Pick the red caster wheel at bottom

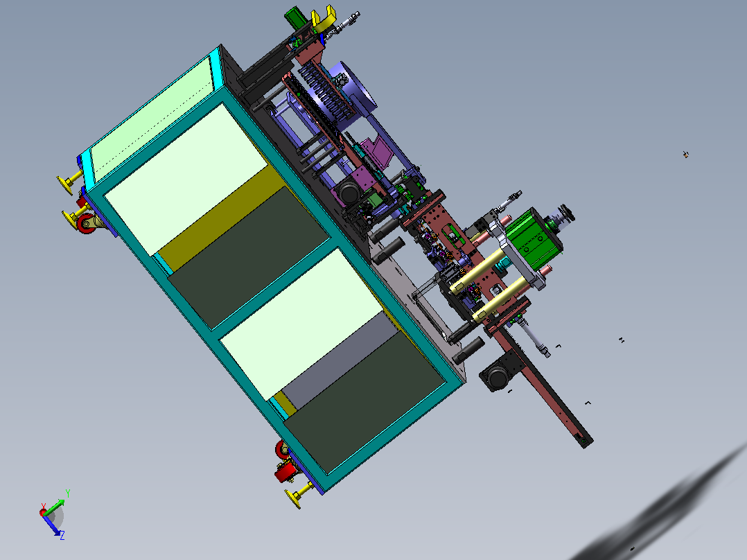click(285, 472)
